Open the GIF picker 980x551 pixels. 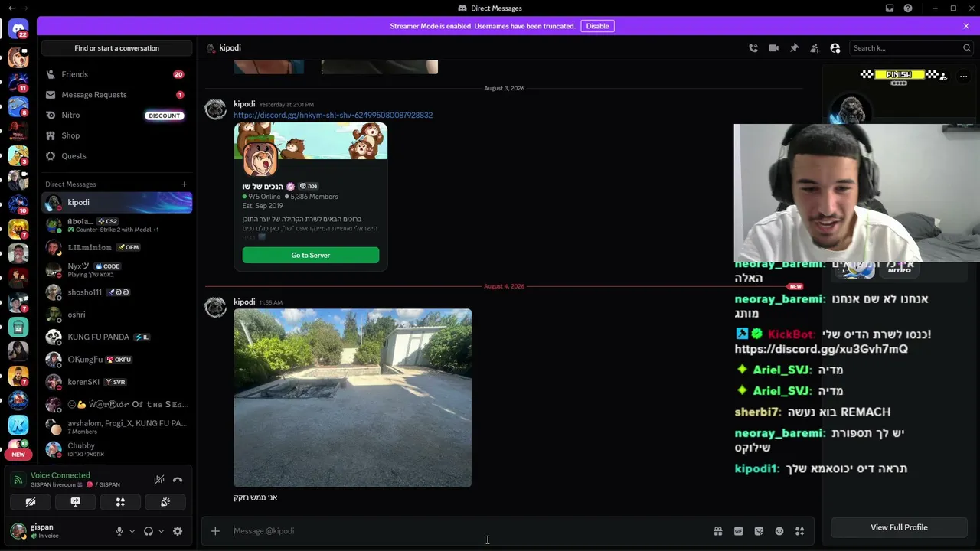pyautogui.click(x=738, y=531)
